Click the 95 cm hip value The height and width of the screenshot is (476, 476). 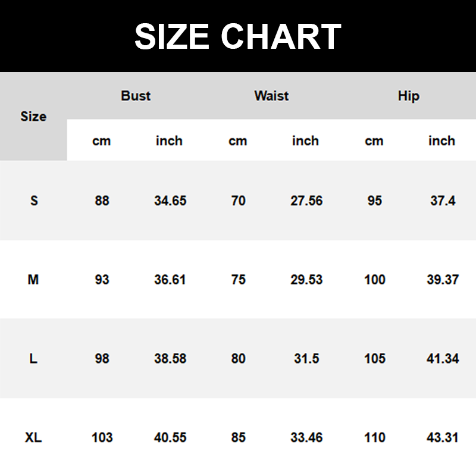pyautogui.click(x=374, y=201)
